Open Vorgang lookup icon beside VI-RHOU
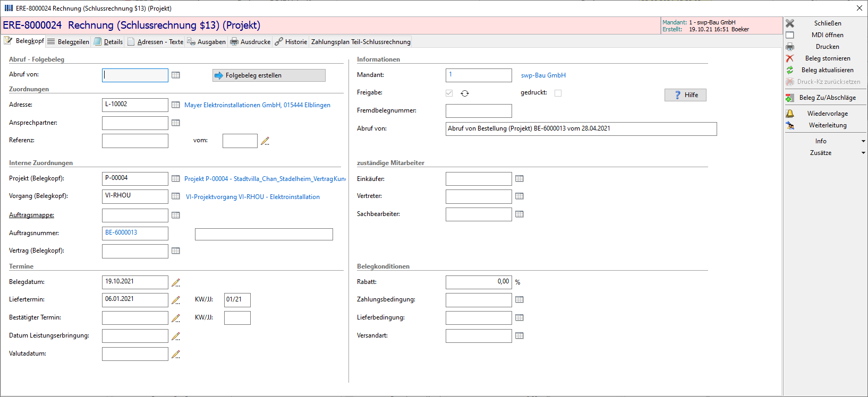Image resolution: width=868 pixels, height=397 pixels. [176, 196]
